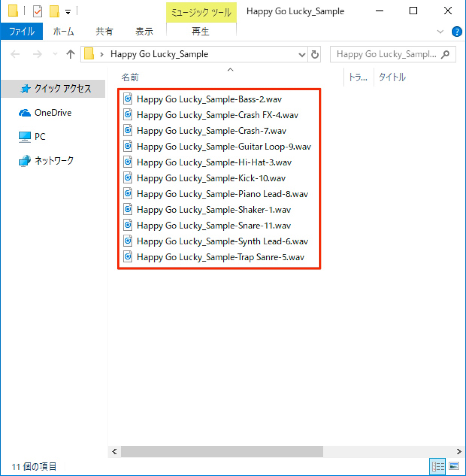The image size is (466, 476).
Task: Refresh the folder view
Action: tap(315, 54)
